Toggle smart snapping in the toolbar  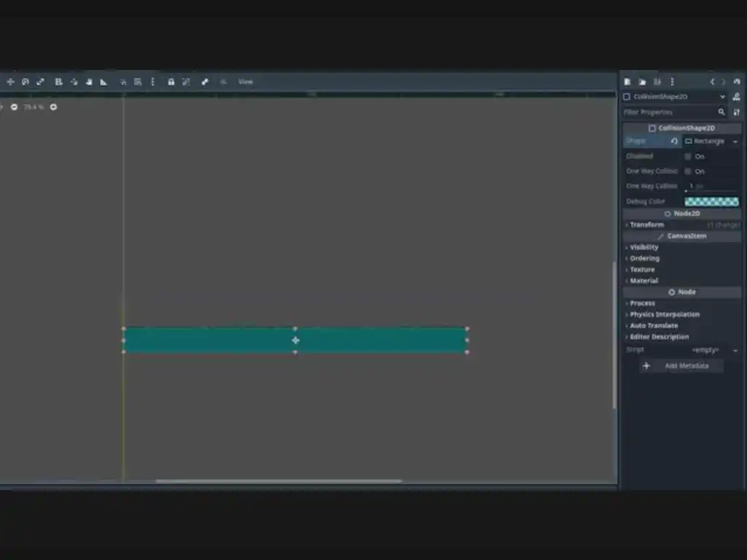(x=123, y=82)
